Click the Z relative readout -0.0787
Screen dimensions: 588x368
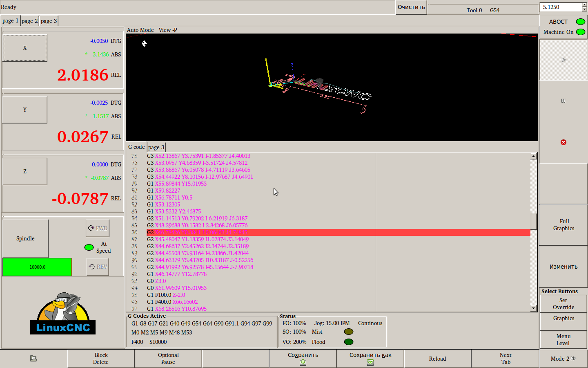80,199
